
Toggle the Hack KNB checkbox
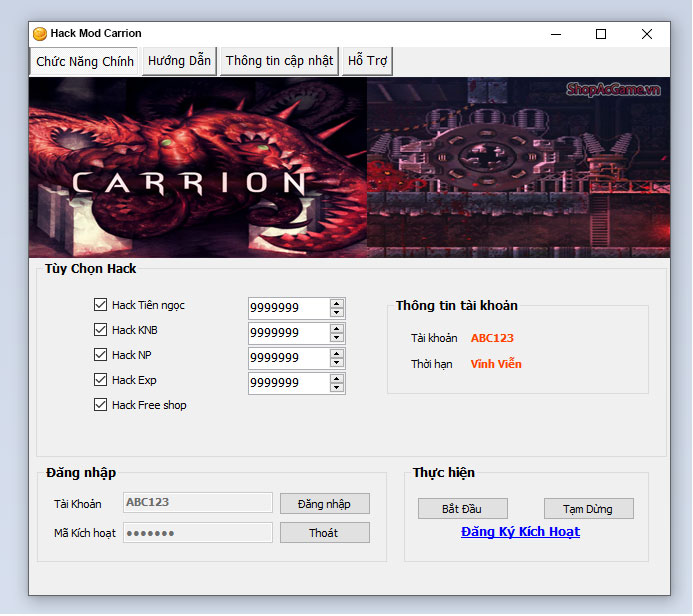[100, 330]
